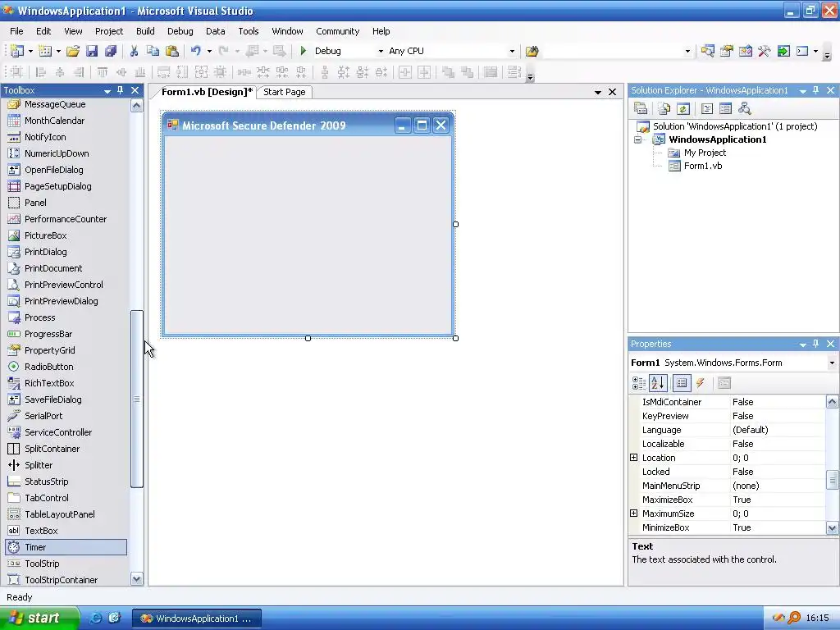Undo the last action via toolbar

click(196, 51)
